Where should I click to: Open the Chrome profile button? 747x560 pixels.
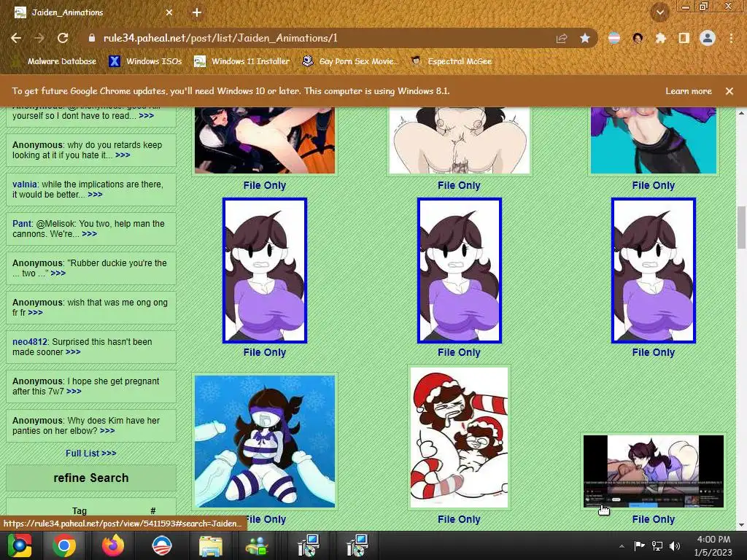(708, 38)
